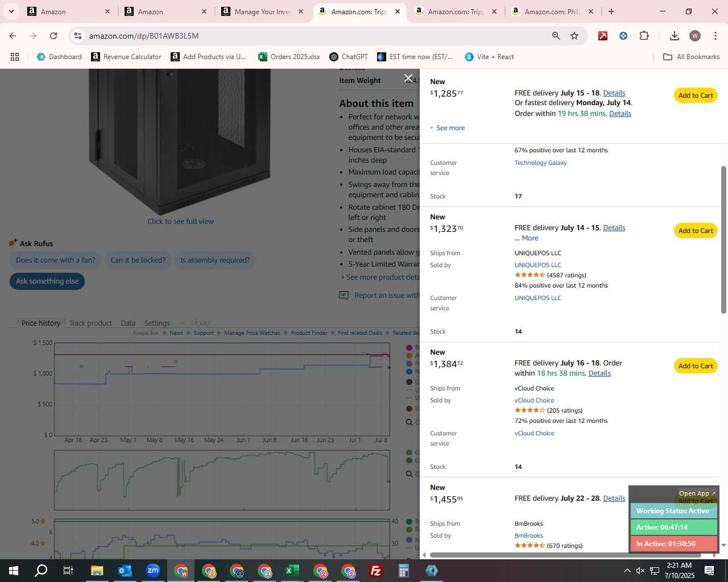Image resolution: width=728 pixels, height=582 pixels.
Task: Open File Explorer from taskbar
Action: pyautogui.click(x=97, y=571)
